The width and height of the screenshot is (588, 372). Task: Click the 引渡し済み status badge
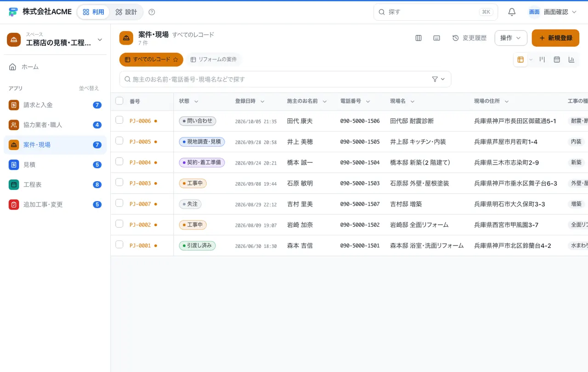coord(197,246)
